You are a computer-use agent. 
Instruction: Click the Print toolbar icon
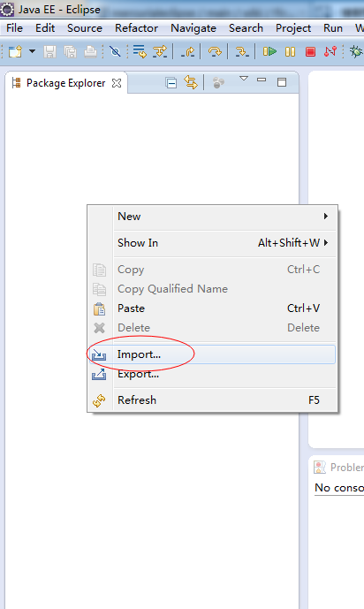[x=90, y=51]
